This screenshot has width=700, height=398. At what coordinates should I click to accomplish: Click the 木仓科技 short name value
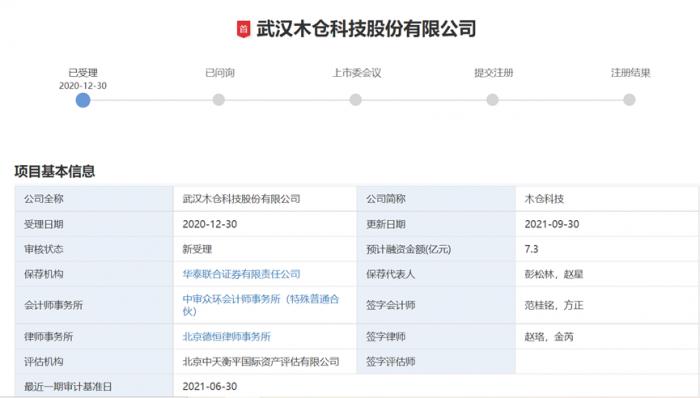click(x=544, y=199)
